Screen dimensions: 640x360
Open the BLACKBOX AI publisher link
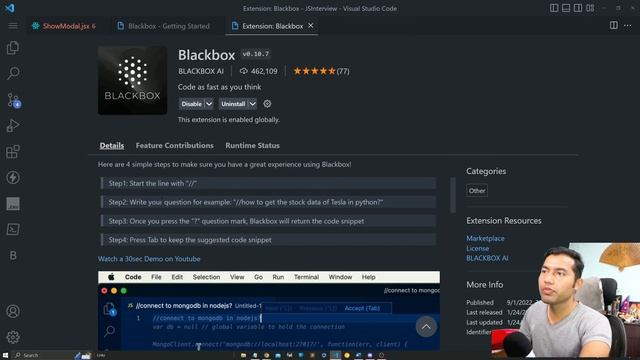click(x=201, y=71)
